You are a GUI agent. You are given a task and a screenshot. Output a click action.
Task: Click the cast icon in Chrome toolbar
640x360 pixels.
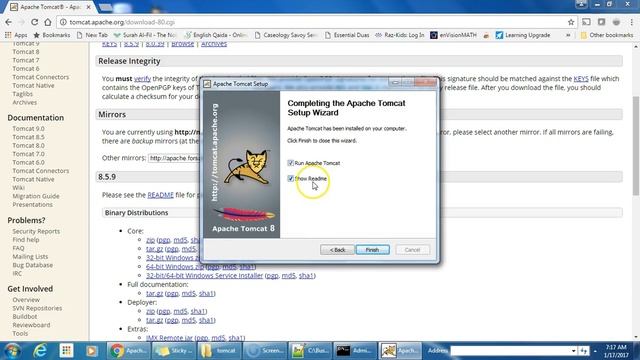click(x=587, y=22)
